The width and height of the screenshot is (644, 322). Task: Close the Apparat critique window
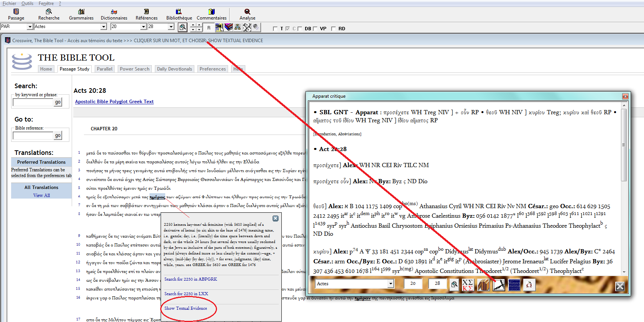[x=625, y=96]
